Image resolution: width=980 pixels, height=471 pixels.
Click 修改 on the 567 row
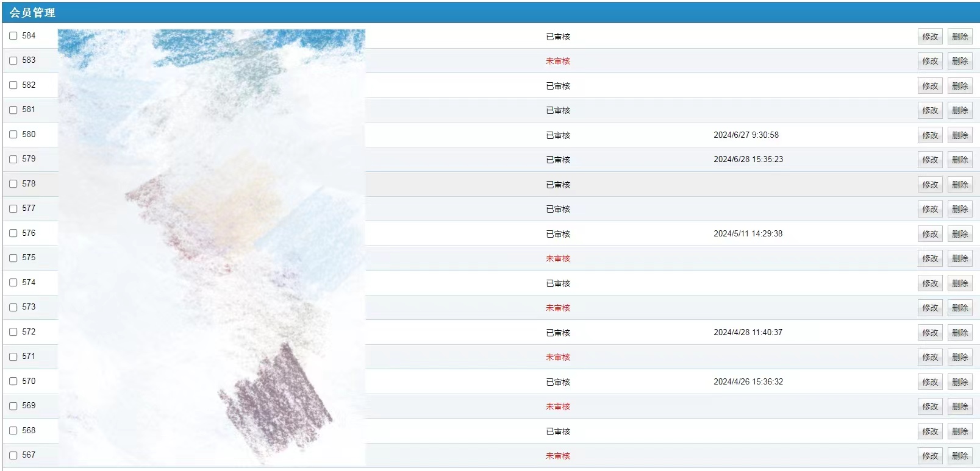click(x=929, y=456)
